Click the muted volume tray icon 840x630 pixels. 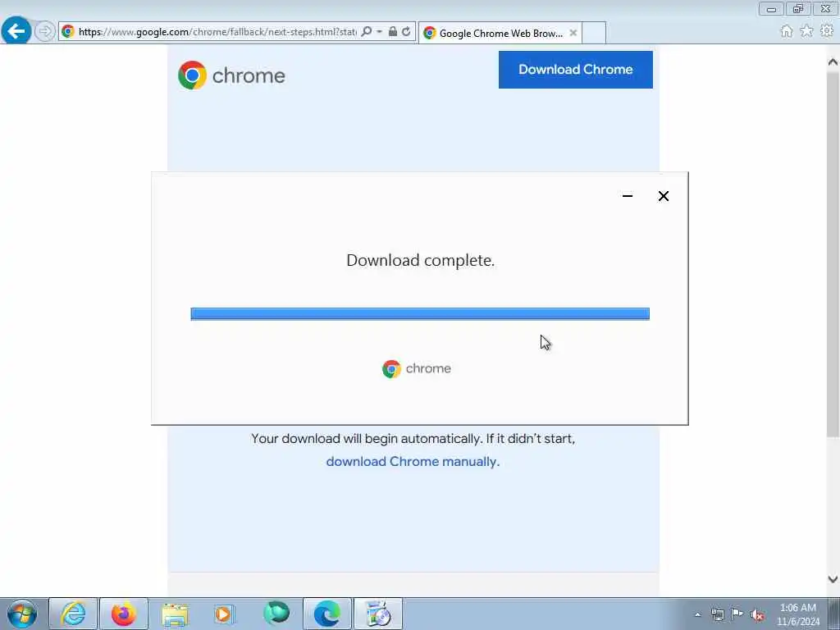[x=757, y=614]
